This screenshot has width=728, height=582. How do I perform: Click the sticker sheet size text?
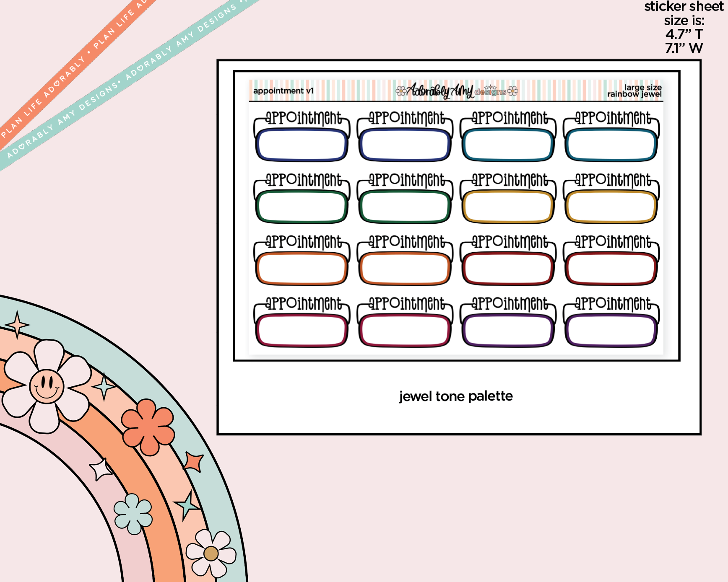pyautogui.click(x=684, y=28)
